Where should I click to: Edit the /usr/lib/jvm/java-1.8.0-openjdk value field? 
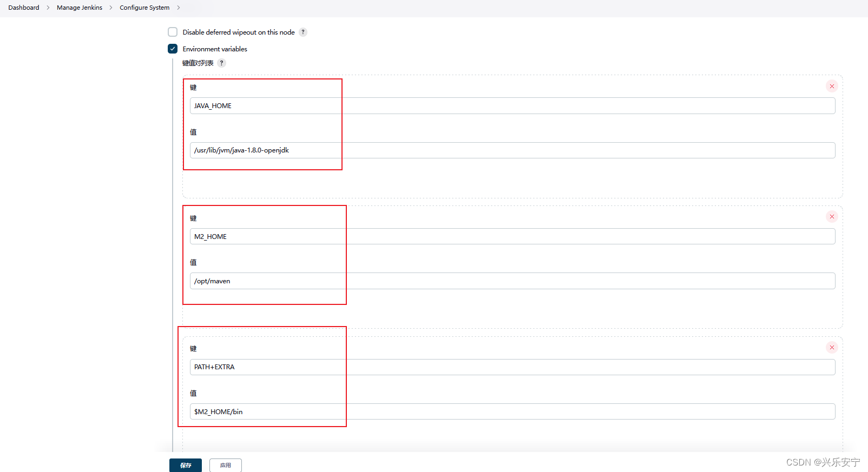tap(512, 150)
